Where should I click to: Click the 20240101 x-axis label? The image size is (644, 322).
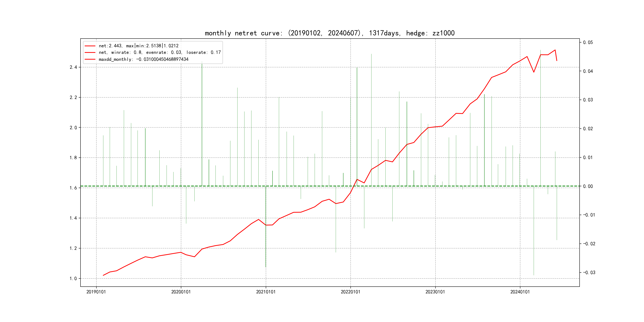pos(520,292)
